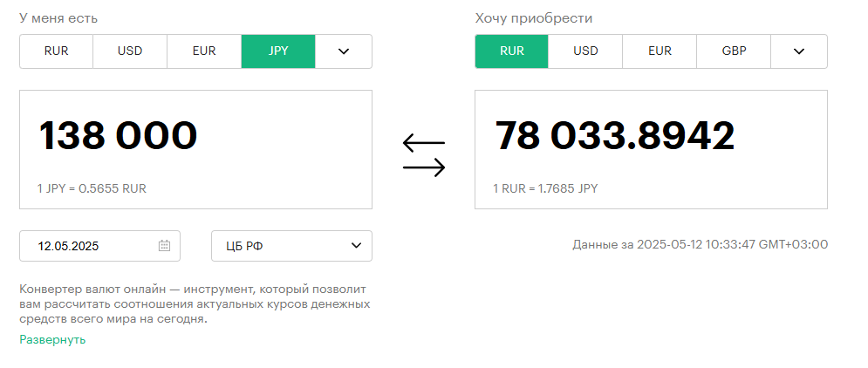
Task: Expand more target currencies dropdown chevron
Action: [x=799, y=51]
